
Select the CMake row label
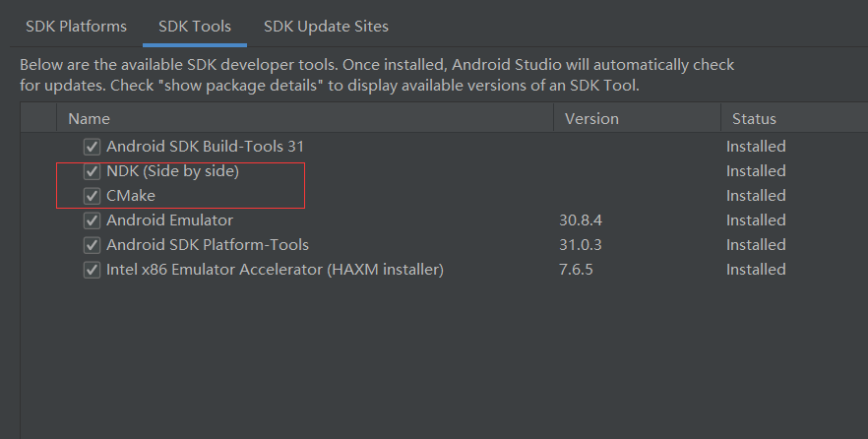(131, 196)
